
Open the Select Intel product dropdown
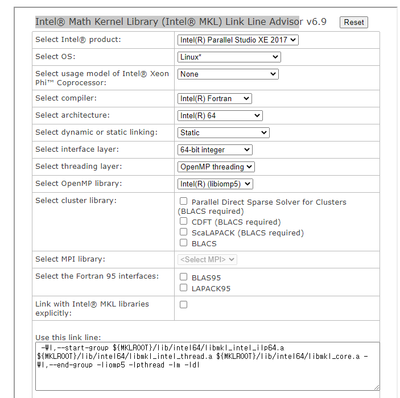238,40
